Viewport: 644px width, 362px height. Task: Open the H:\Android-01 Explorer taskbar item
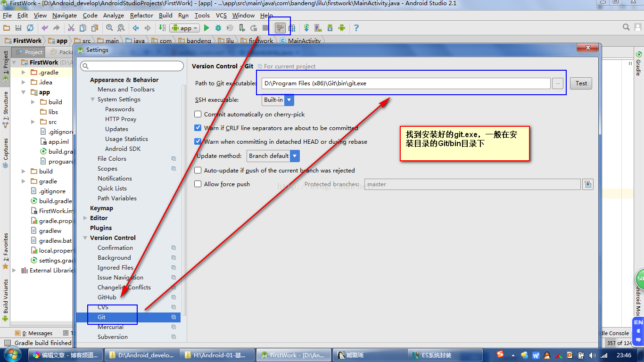pos(218,355)
